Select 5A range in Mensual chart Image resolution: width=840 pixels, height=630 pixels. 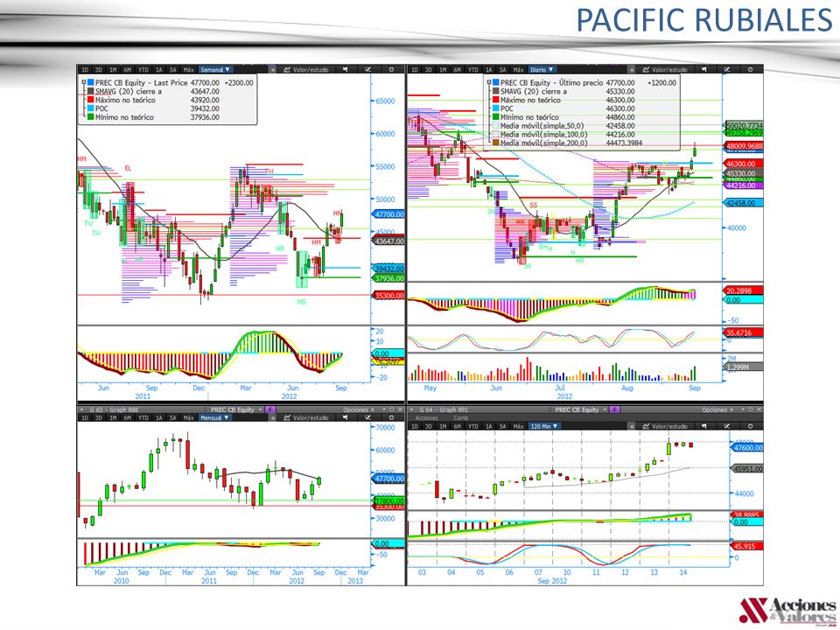(x=172, y=417)
